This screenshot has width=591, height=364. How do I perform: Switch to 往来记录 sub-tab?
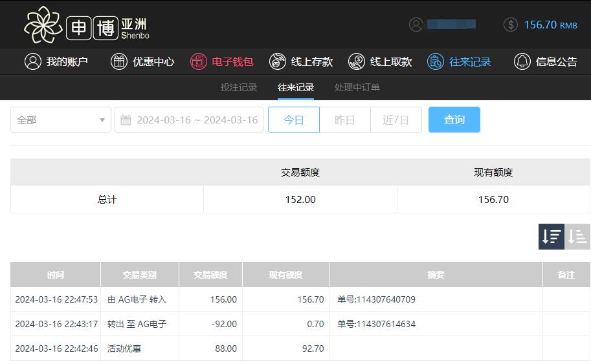coord(296,87)
